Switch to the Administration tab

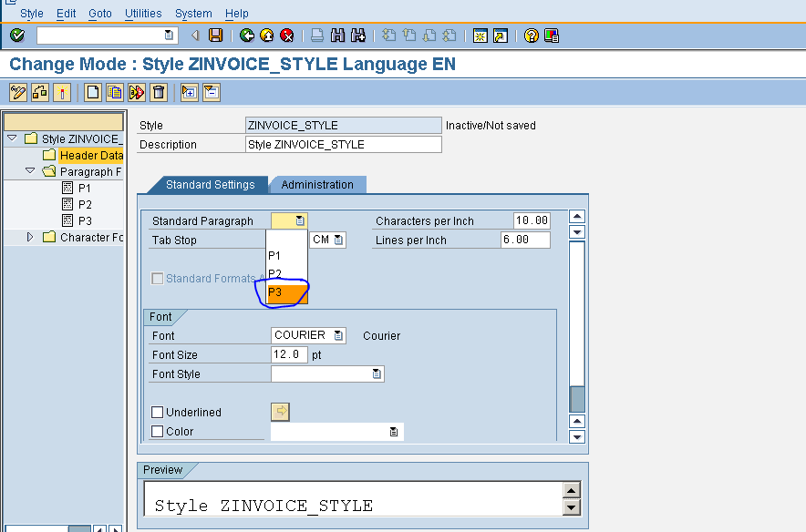point(317,184)
